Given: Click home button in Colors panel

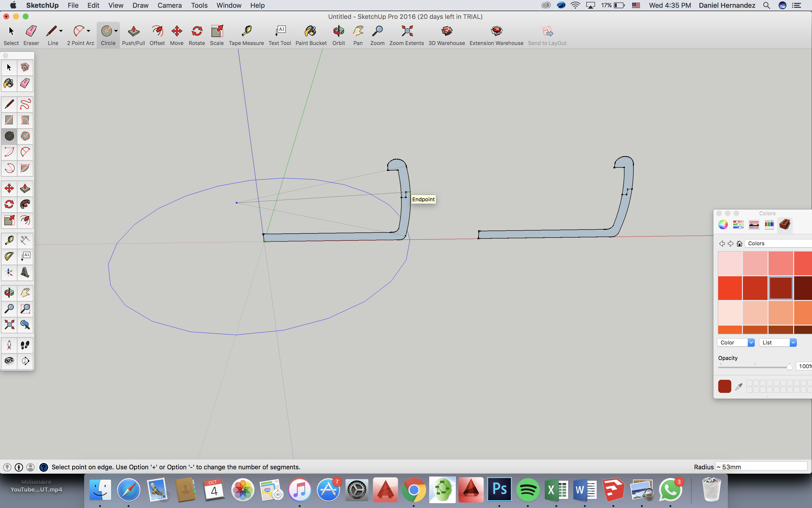Looking at the screenshot, I should click(x=739, y=244).
